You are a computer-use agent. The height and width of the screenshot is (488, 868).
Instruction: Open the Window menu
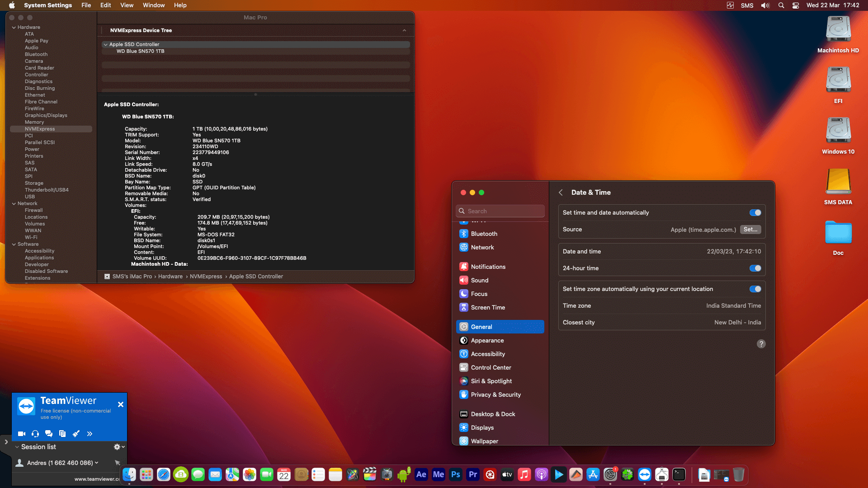click(154, 5)
